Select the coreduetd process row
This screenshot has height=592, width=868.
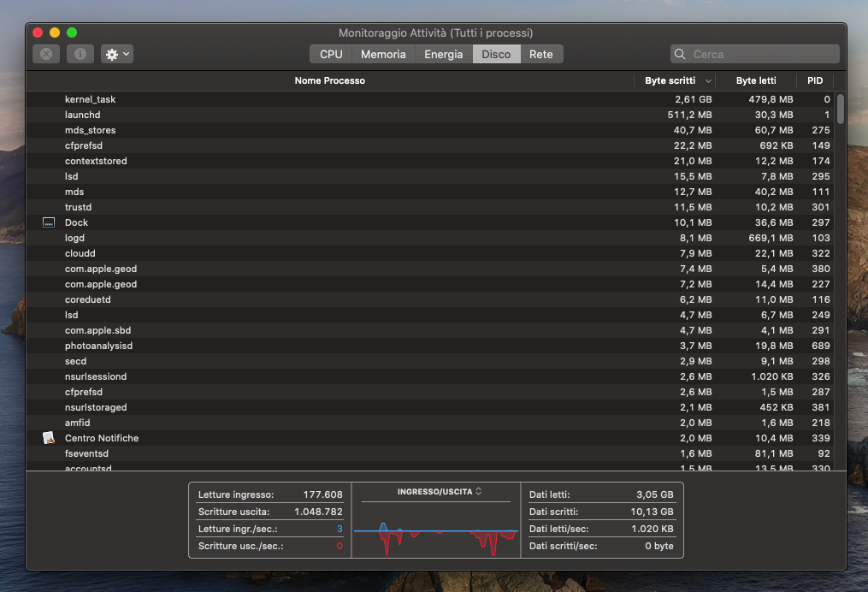(429, 299)
